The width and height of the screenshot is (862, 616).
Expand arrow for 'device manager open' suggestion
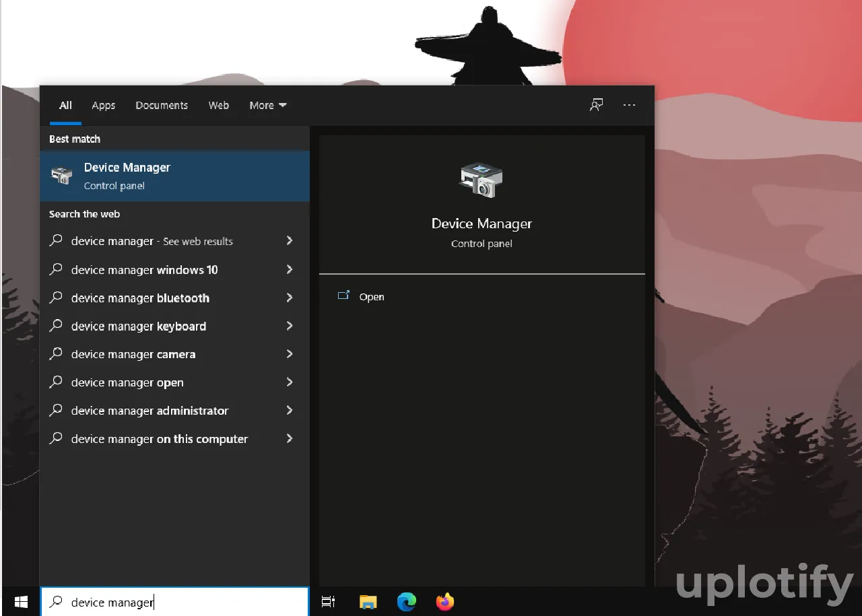coord(290,382)
